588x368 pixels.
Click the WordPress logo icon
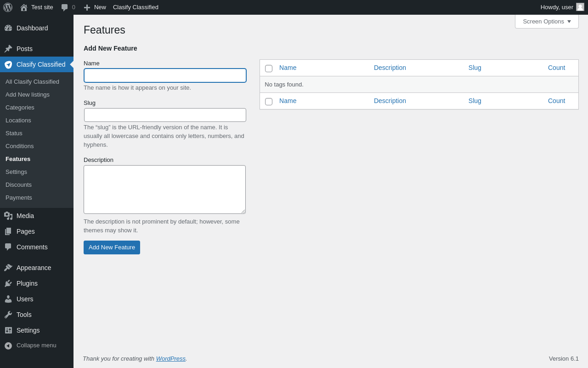pos(8,7)
